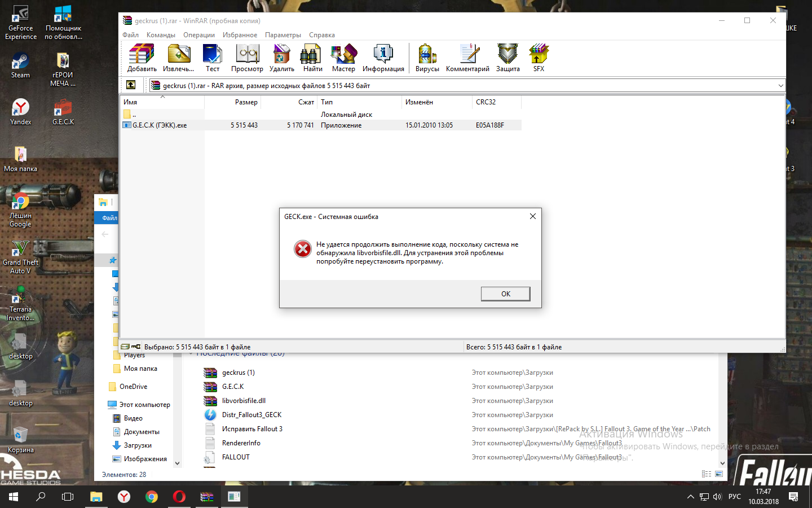Select RendererInfo in recent files list

tap(241, 443)
